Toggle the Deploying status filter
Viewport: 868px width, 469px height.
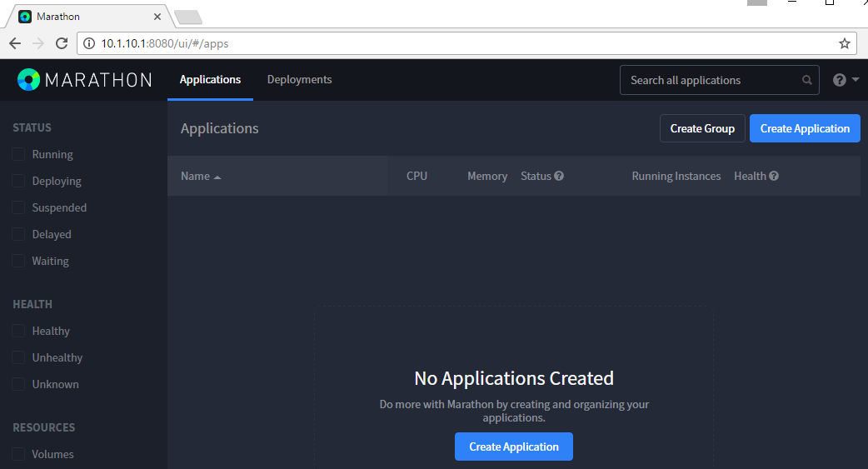click(x=18, y=181)
